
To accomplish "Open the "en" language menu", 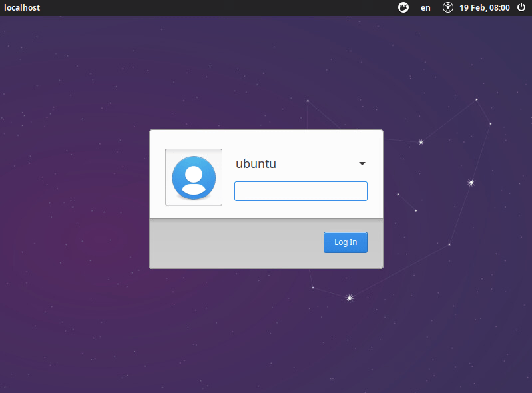I will (x=425, y=8).
